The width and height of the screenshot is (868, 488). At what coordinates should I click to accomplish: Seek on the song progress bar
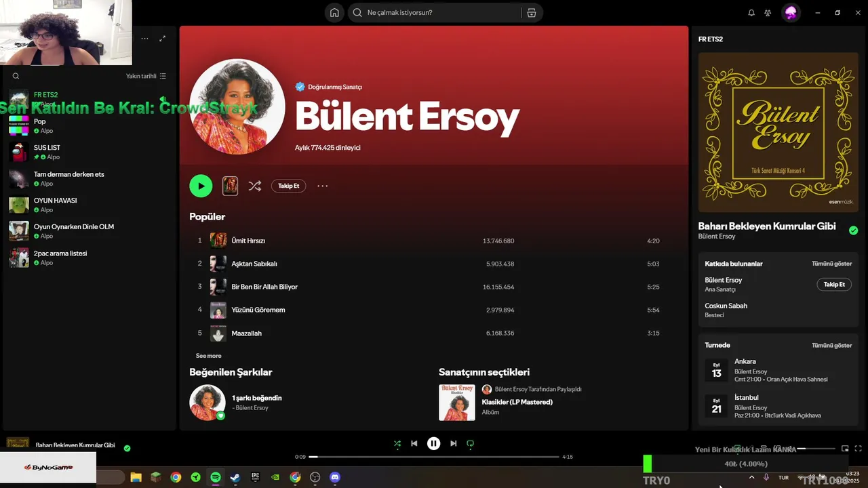[x=434, y=457]
